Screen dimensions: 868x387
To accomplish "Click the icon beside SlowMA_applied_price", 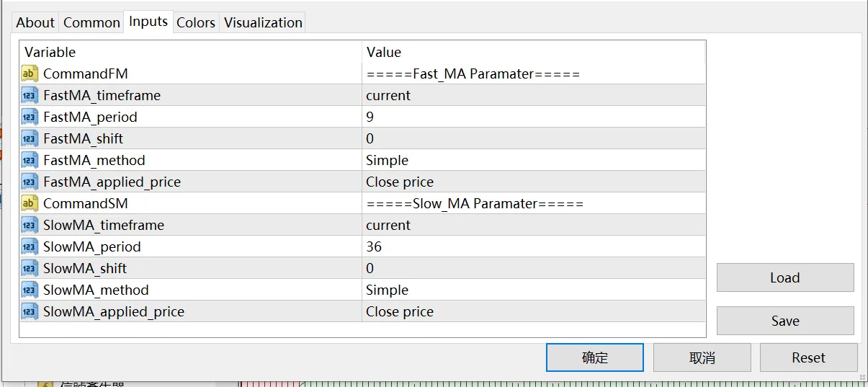I will [30, 311].
